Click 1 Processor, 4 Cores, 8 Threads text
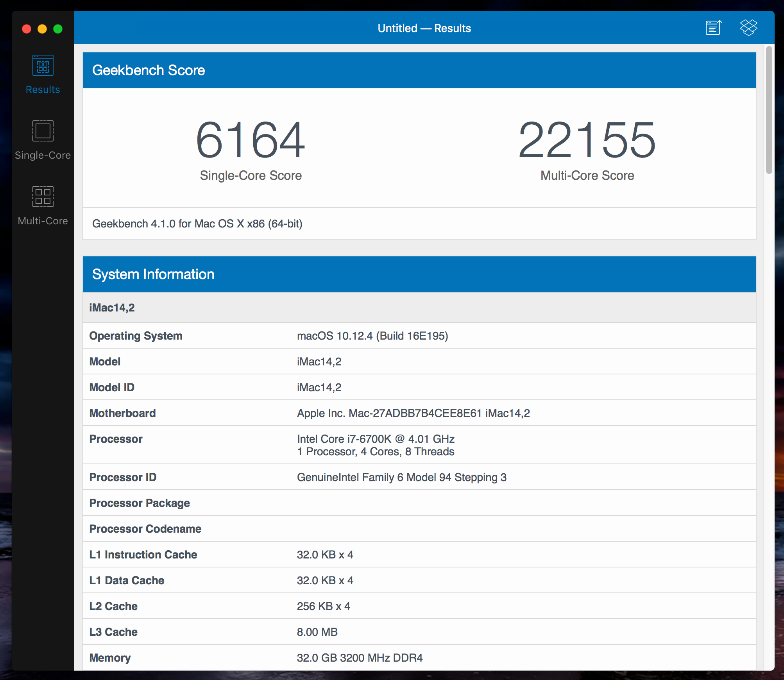The height and width of the screenshot is (680, 784). (x=376, y=451)
